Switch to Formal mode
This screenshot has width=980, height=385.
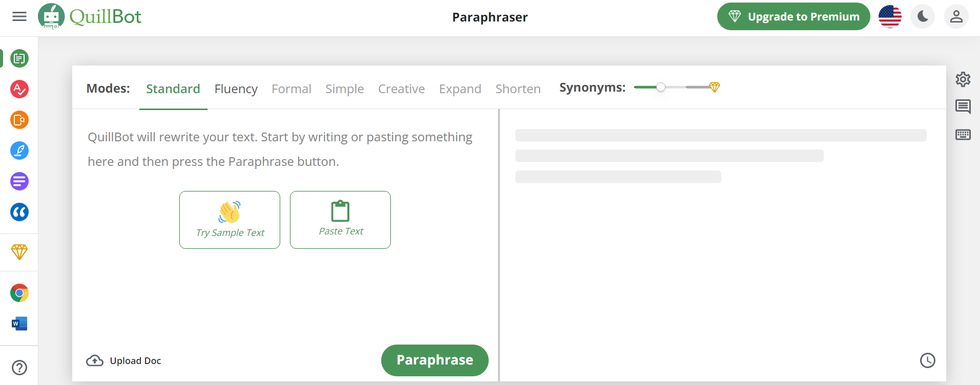click(291, 89)
